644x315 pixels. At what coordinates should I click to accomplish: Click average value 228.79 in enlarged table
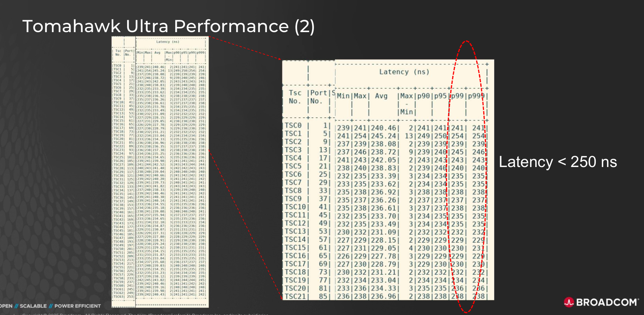coord(383,265)
